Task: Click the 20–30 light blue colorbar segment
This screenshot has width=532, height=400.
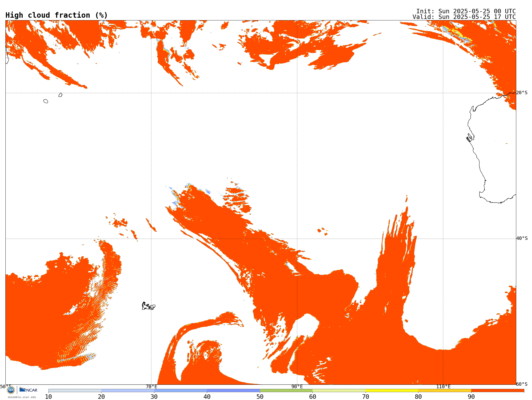Action: [128, 391]
